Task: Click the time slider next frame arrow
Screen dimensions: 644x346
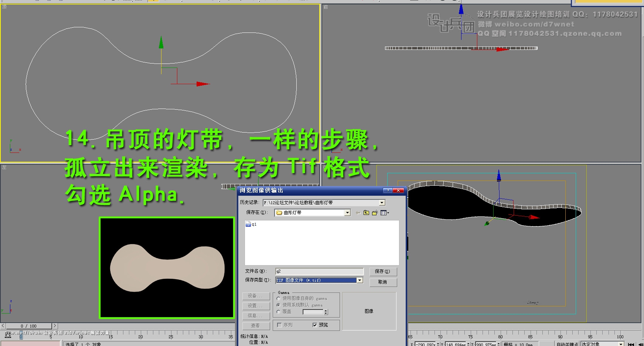Action: tap(55, 326)
